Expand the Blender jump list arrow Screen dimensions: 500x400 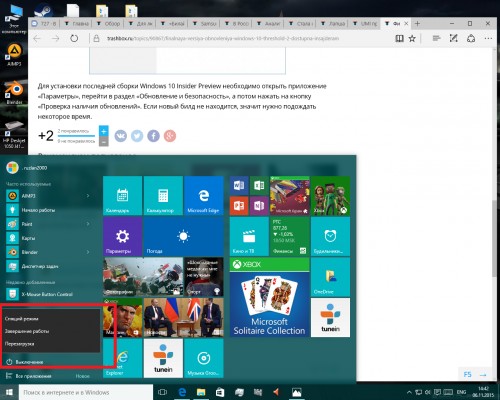88,252
